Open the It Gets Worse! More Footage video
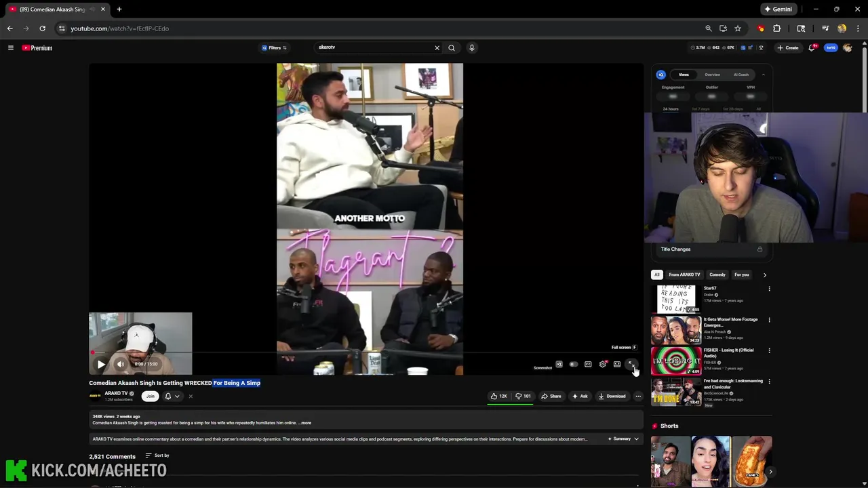 pyautogui.click(x=676, y=330)
